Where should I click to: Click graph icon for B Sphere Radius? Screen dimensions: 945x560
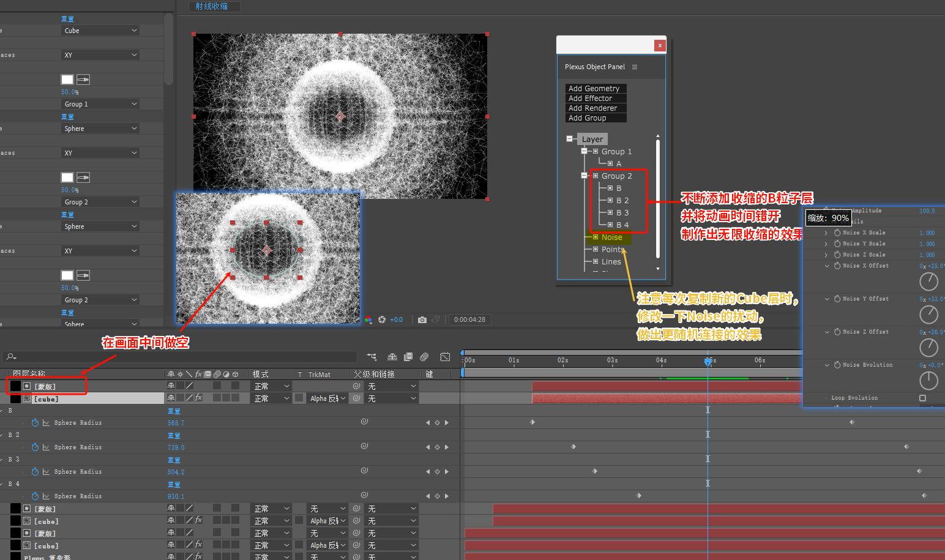pyautogui.click(x=46, y=423)
